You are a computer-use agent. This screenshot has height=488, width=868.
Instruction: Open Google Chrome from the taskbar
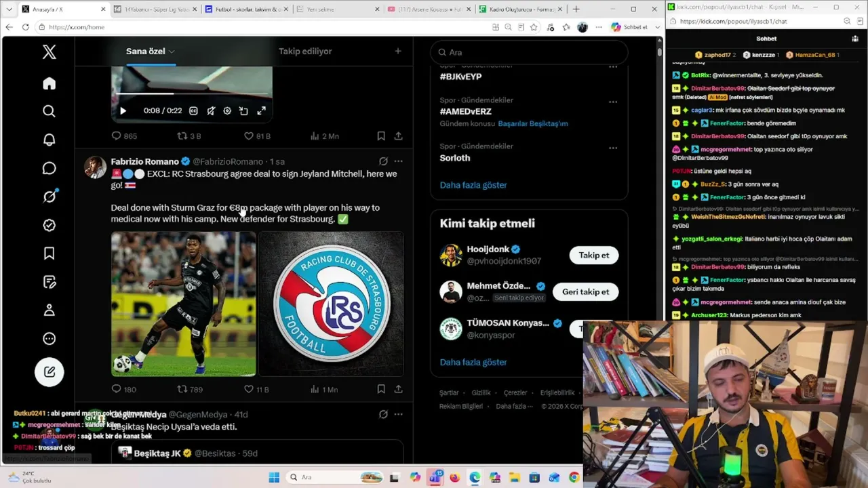(x=574, y=477)
